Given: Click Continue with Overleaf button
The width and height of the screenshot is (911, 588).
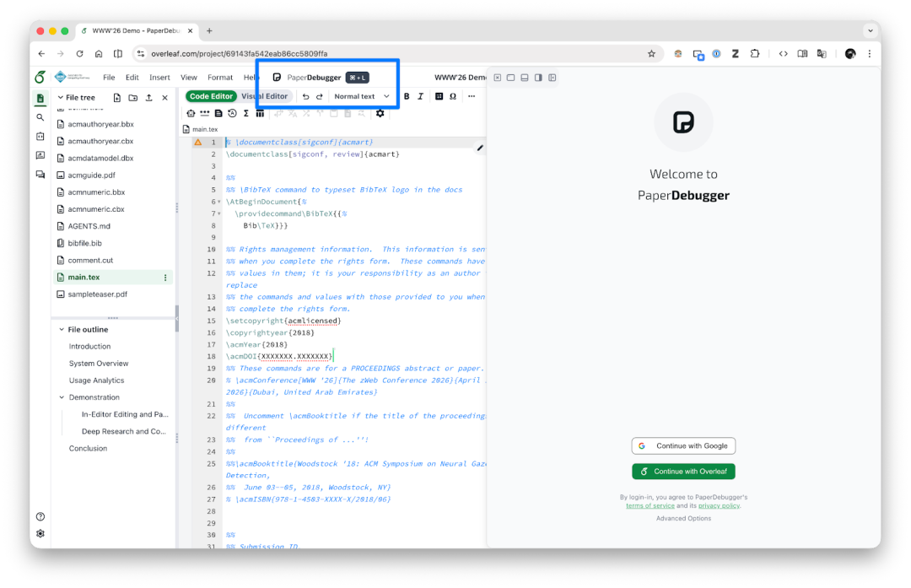Looking at the screenshot, I should pos(683,471).
